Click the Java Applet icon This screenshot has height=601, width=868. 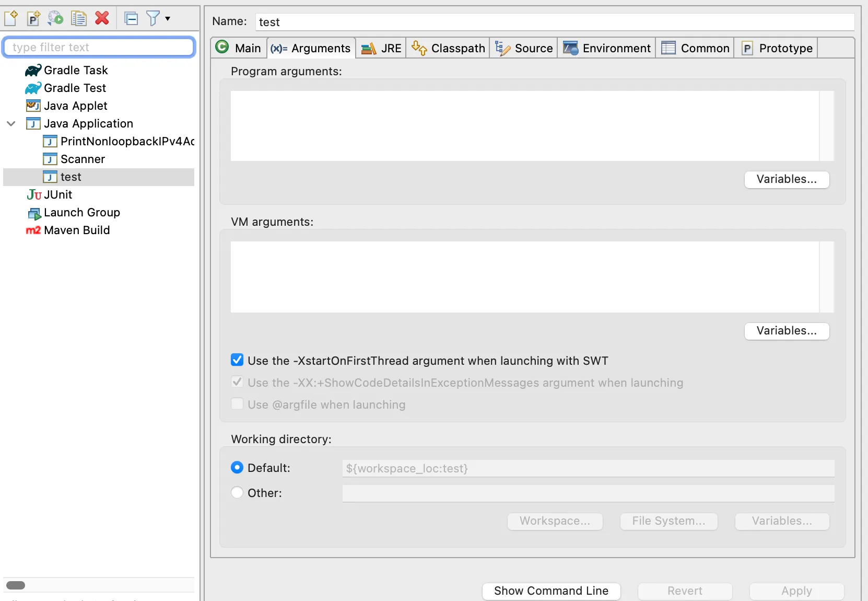pyautogui.click(x=33, y=106)
